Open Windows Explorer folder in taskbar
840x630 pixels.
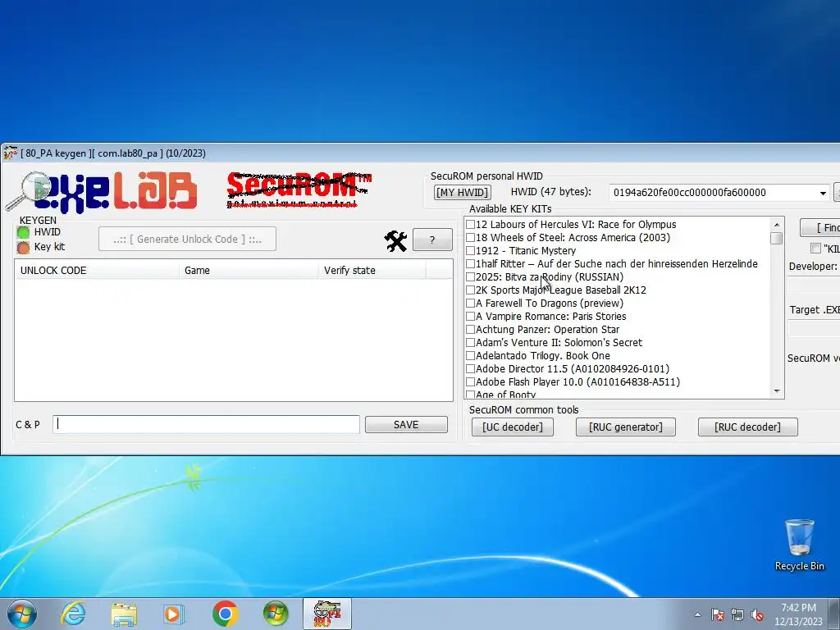(x=124, y=614)
